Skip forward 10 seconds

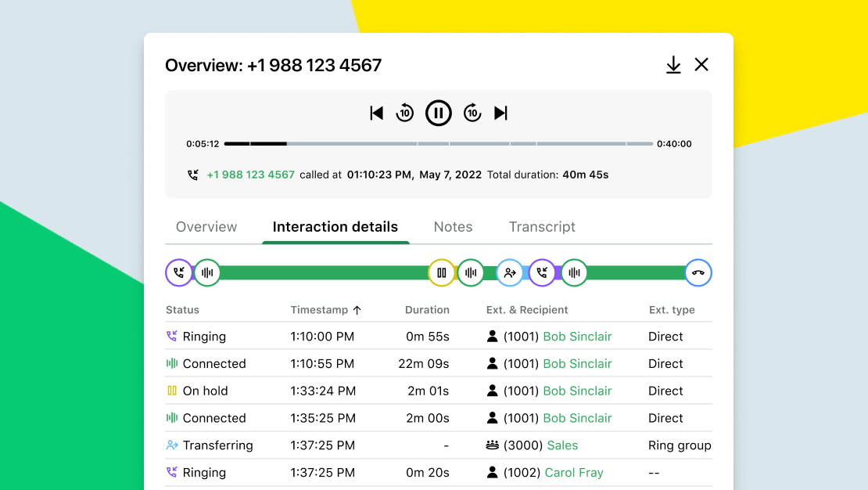pos(472,113)
